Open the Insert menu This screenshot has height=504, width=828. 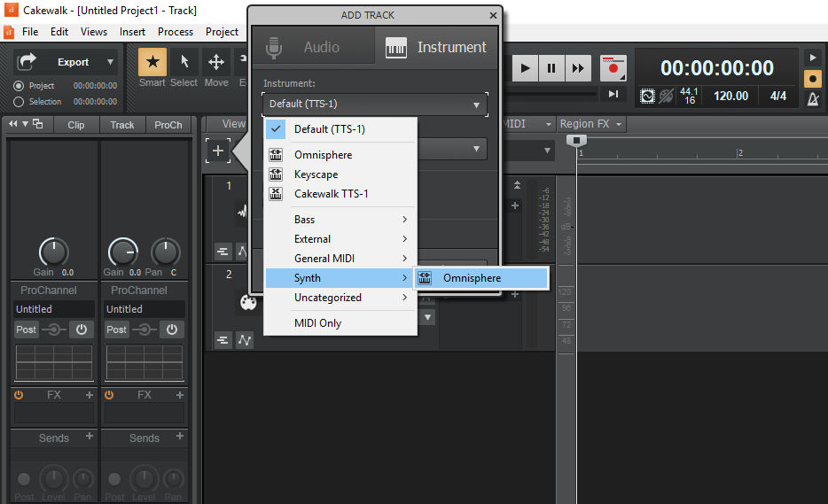132,32
